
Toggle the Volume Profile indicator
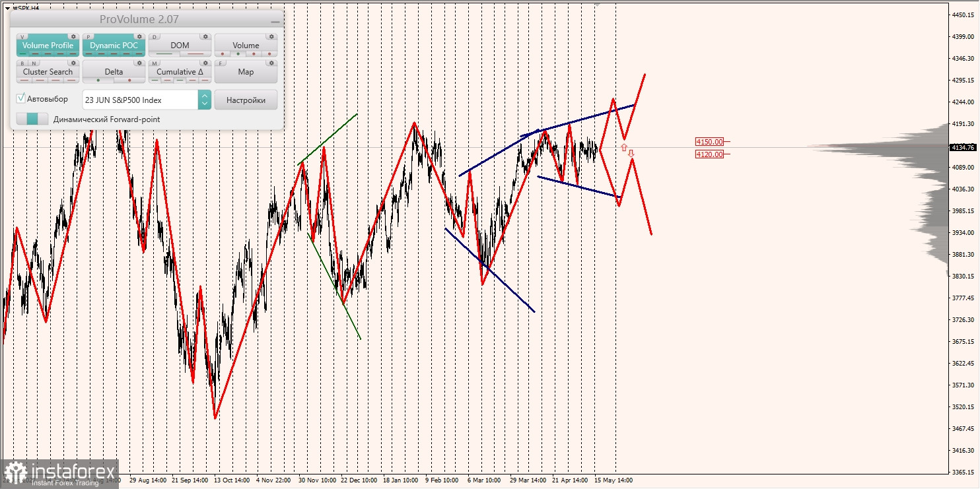pos(48,46)
